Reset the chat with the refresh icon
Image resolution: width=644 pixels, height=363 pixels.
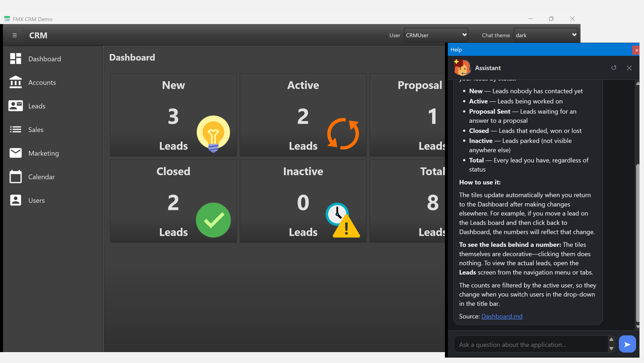pos(614,68)
